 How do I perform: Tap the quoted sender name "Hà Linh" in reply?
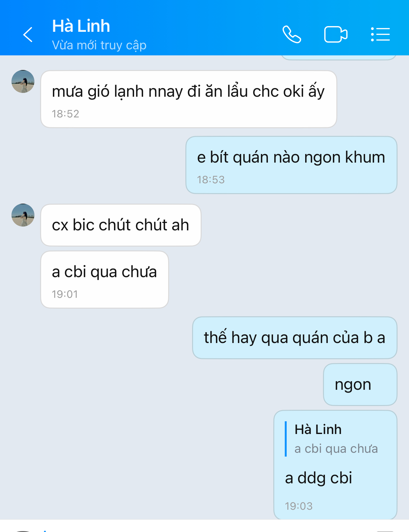[x=318, y=430]
